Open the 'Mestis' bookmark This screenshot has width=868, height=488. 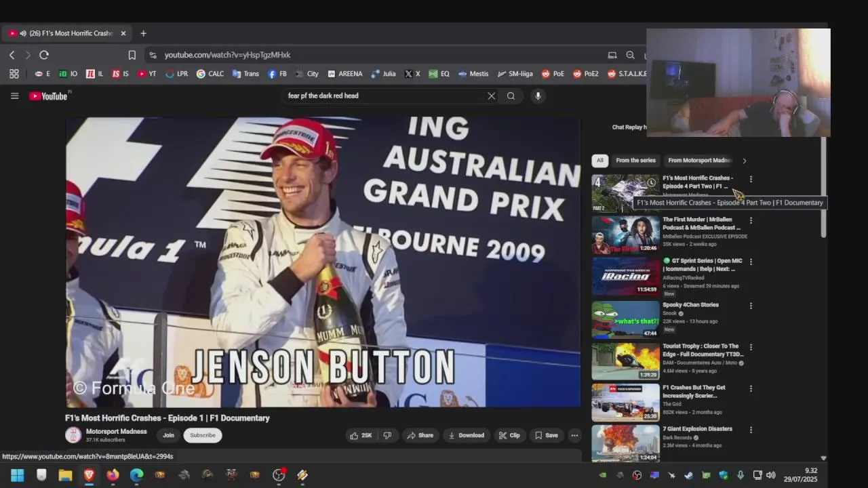tap(473, 74)
